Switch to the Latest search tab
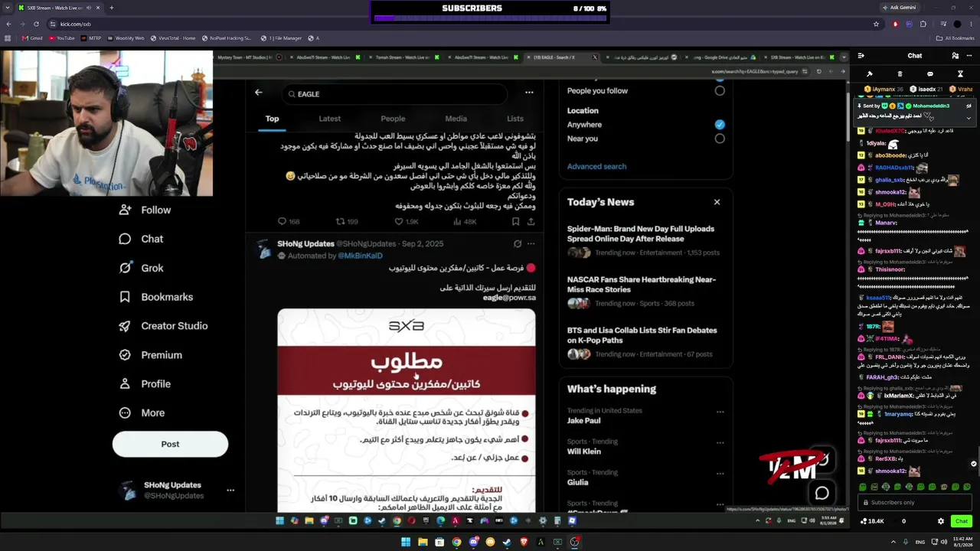The height and width of the screenshot is (551, 980). 329,119
